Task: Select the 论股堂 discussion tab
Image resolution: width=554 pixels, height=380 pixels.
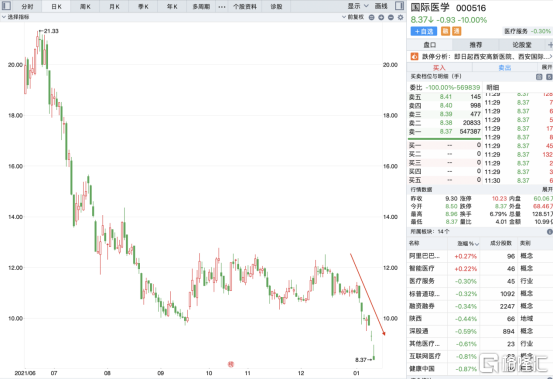Action: pos(522,45)
